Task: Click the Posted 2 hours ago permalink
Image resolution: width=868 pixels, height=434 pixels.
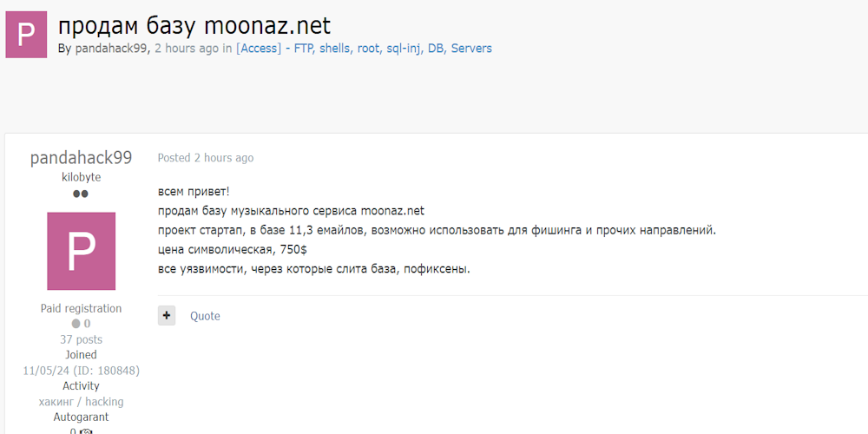Action: pyautogui.click(x=206, y=158)
